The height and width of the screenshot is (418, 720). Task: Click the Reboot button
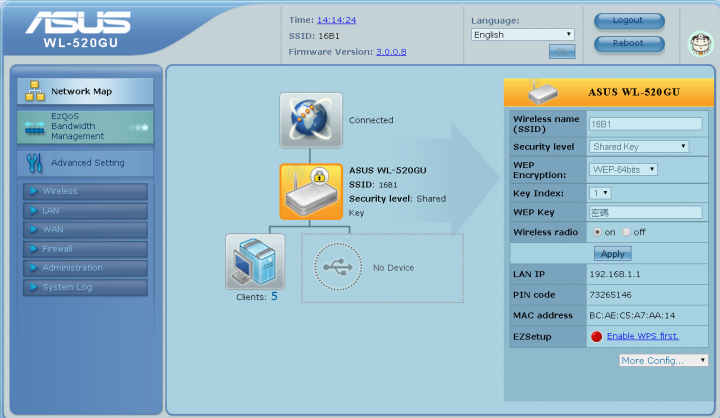pyautogui.click(x=629, y=44)
